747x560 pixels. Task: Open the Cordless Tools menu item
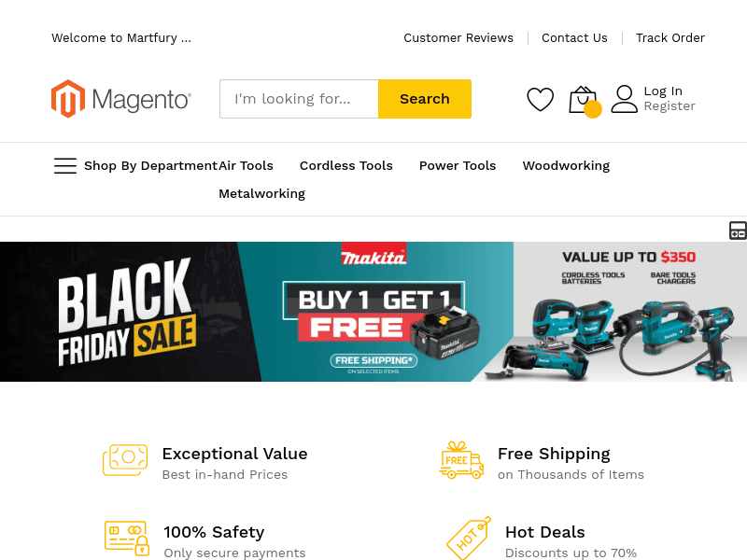click(x=346, y=166)
